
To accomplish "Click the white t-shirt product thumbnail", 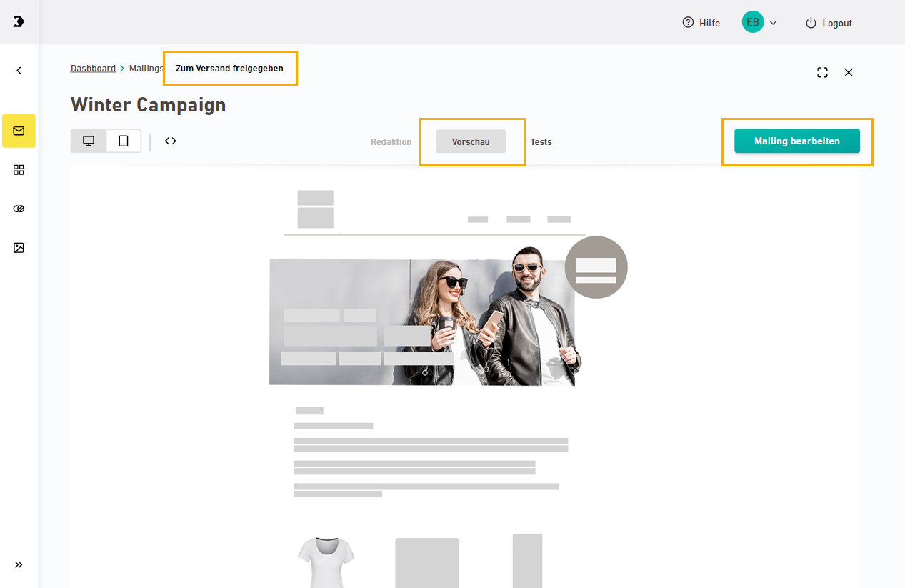I will pyautogui.click(x=326, y=562).
